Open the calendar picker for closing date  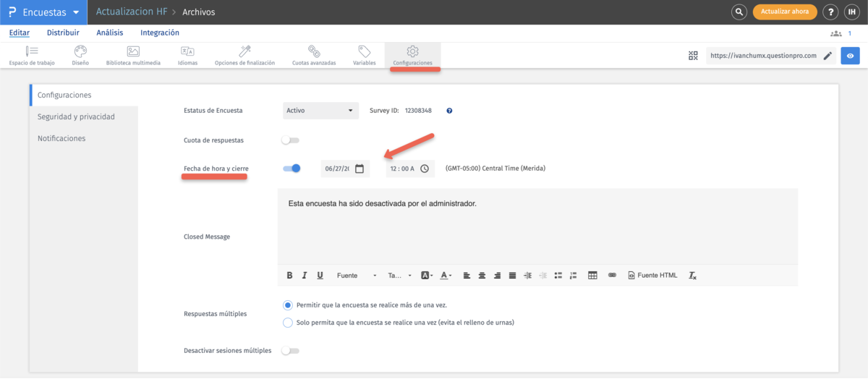pos(359,169)
